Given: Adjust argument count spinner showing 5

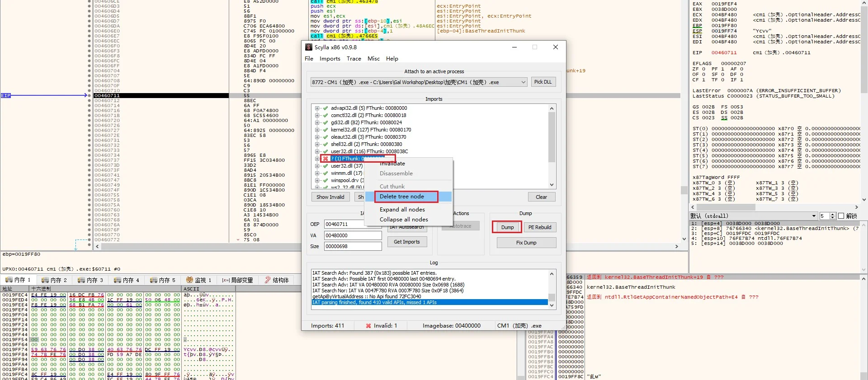Looking at the screenshot, I should (x=833, y=216).
